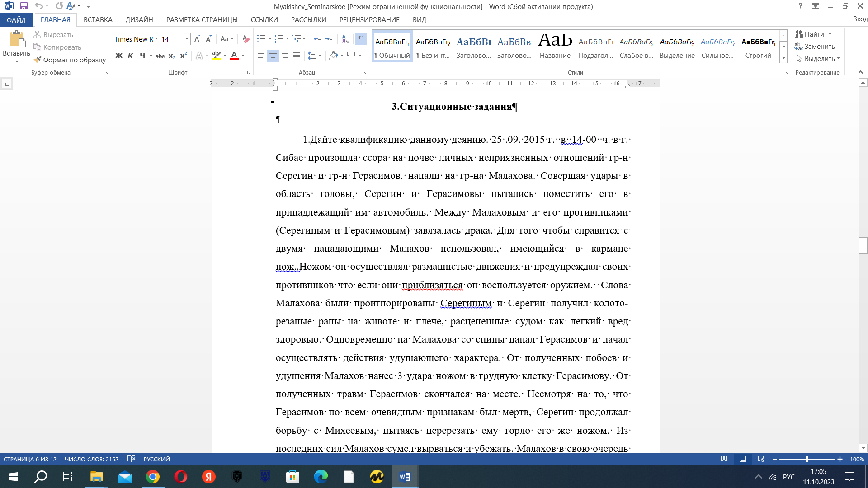Increase the font size with the grow icon
Screen dimensions: 868x488
(x=197, y=39)
